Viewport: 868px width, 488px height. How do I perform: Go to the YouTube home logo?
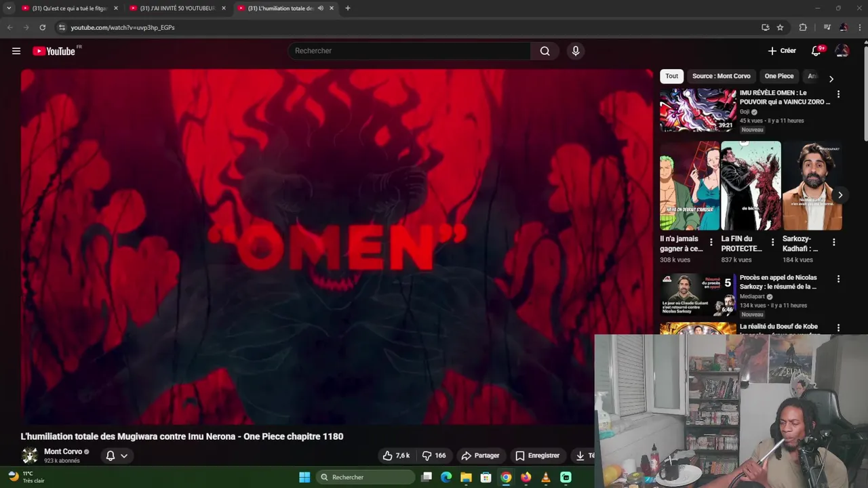pyautogui.click(x=54, y=51)
